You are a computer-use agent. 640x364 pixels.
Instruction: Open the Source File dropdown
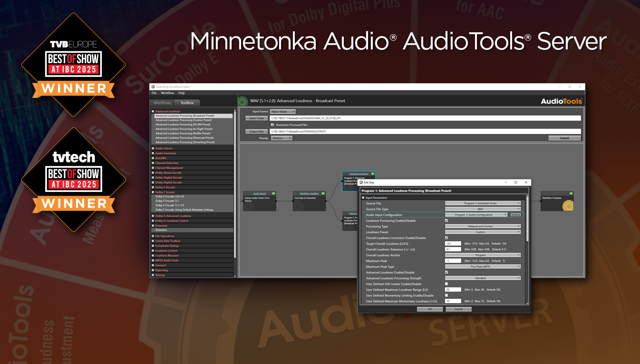point(483,203)
